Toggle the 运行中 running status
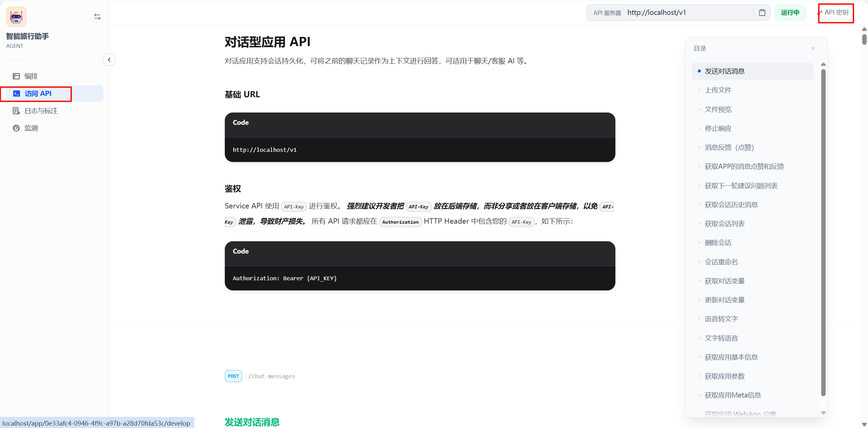Screen dimensions: 868x428 click(x=790, y=13)
